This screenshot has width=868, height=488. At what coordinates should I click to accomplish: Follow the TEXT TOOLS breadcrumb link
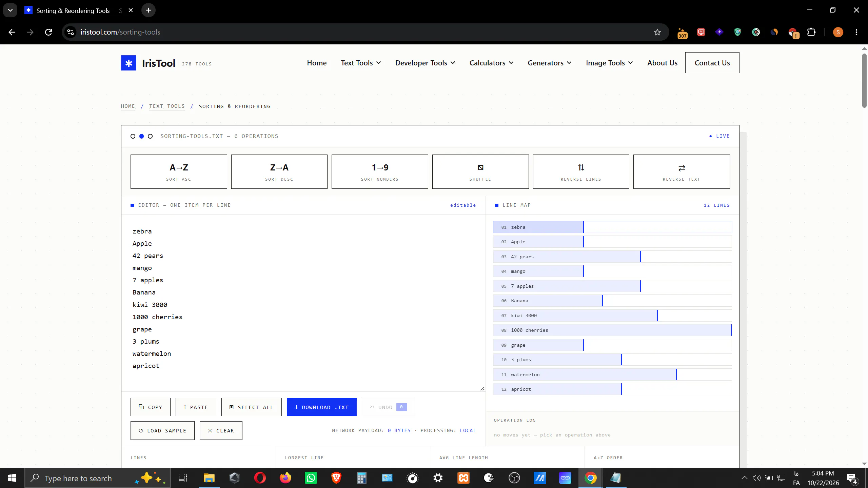tap(167, 106)
